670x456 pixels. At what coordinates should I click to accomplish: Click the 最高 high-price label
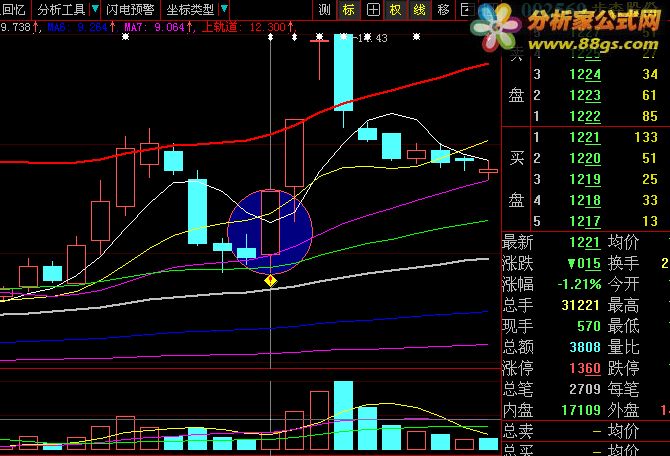(623, 305)
